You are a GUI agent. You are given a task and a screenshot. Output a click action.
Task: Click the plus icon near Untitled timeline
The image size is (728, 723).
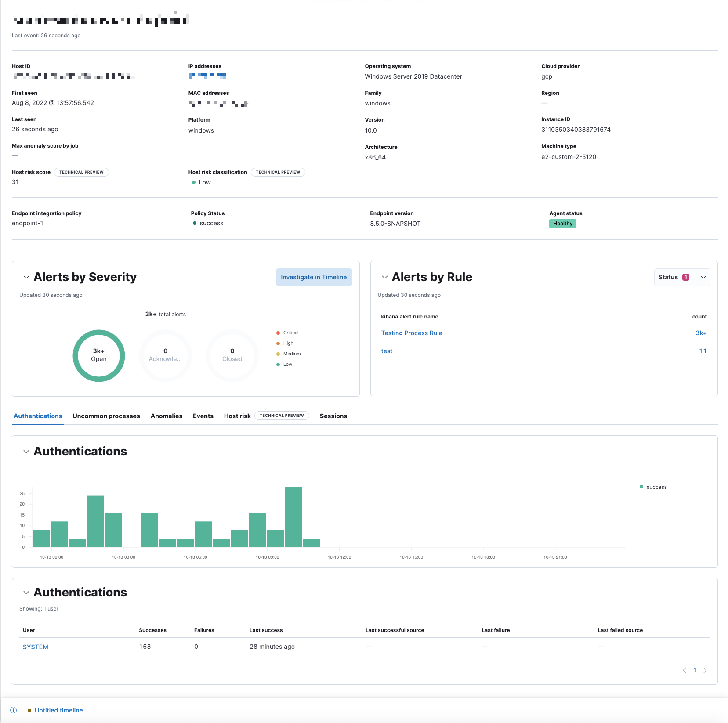13,710
